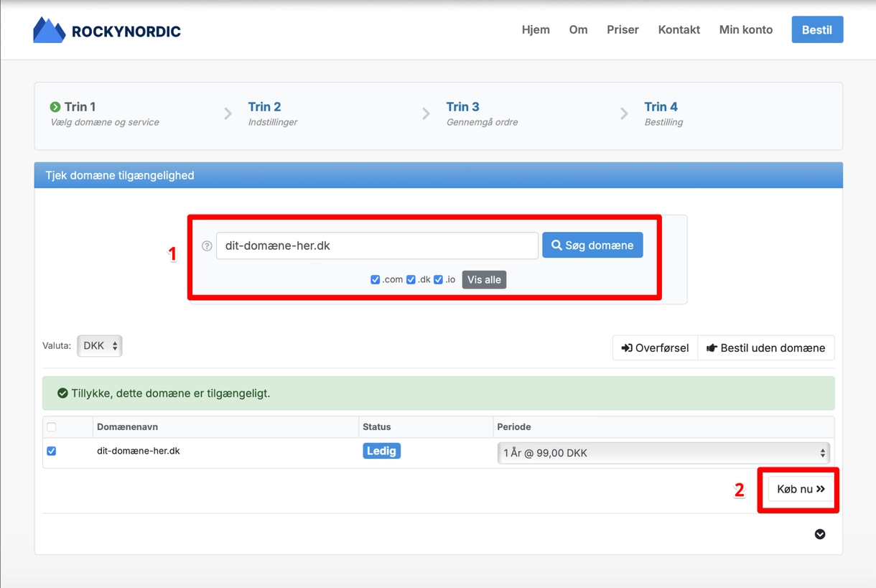Screen dimensions: 876x588
Task: Click the Køb nu button
Action: (800, 489)
